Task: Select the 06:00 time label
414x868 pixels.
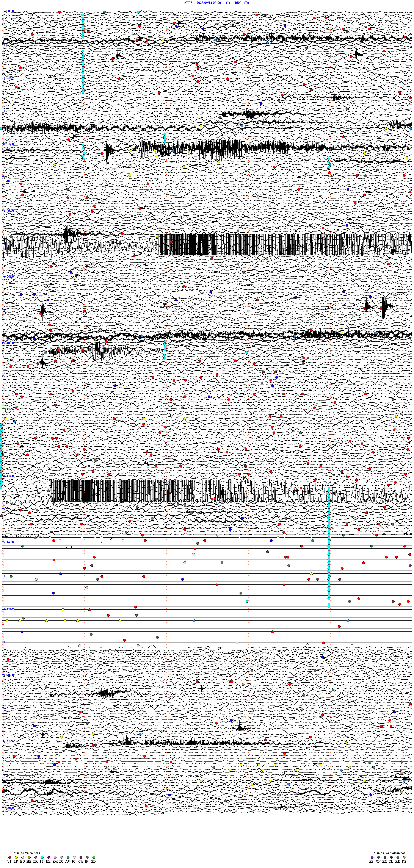Action: click(10, 210)
